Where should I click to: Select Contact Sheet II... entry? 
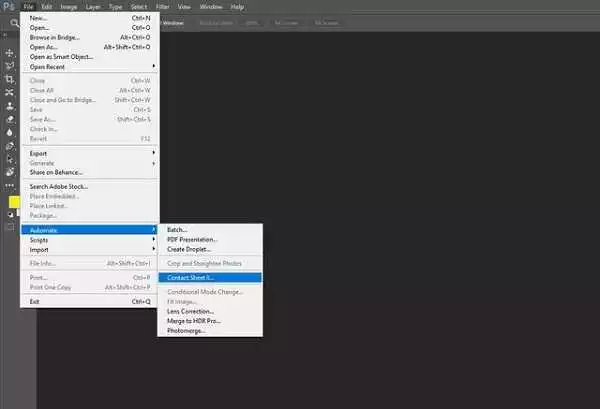tap(210, 277)
